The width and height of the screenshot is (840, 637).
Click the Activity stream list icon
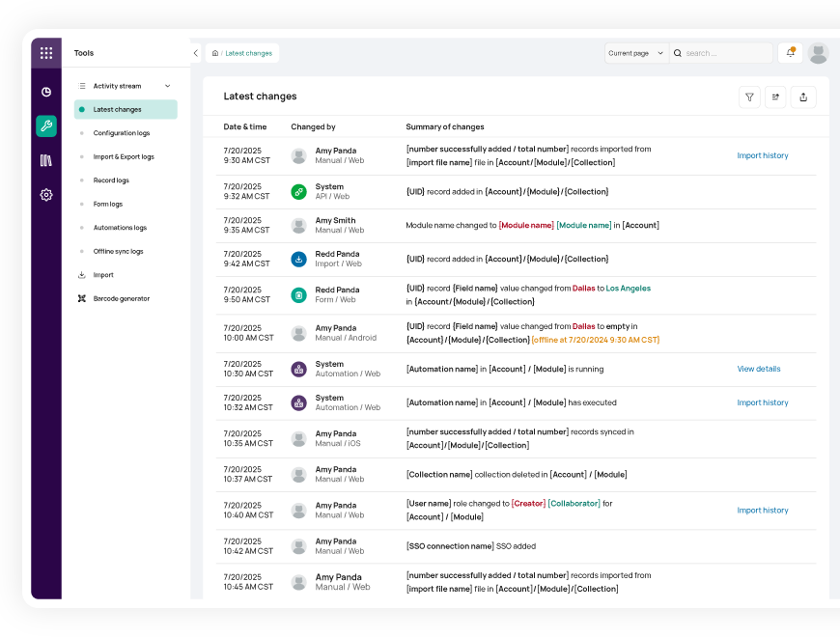tap(81, 86)
